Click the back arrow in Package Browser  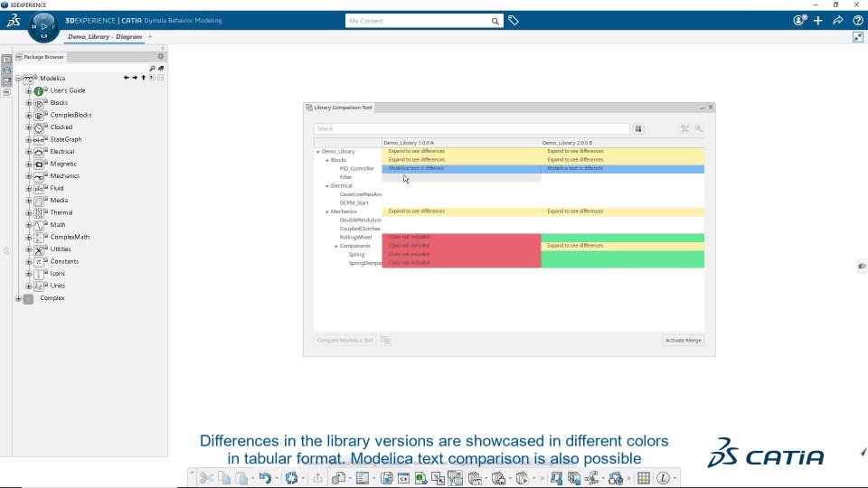127,78
